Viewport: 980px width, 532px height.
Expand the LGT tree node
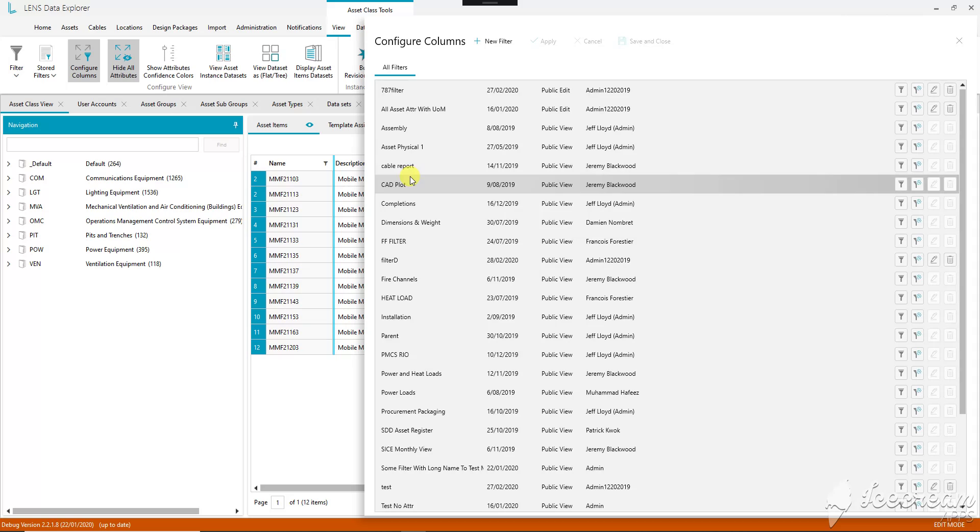tap(9, 192)
